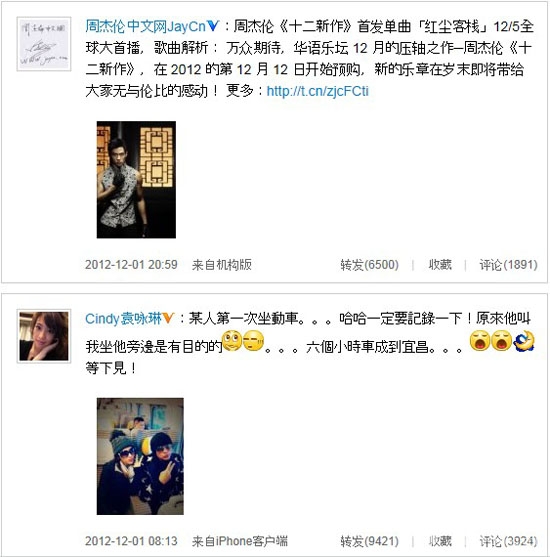
Task: Open the 周杰伦中文网JayCn username link
Action: 146,26
